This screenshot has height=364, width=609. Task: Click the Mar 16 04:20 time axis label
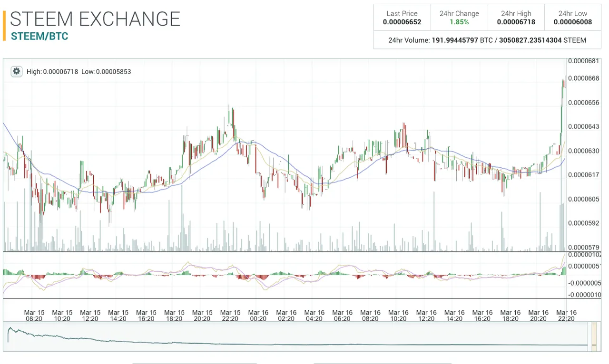[x=314, y=316]
